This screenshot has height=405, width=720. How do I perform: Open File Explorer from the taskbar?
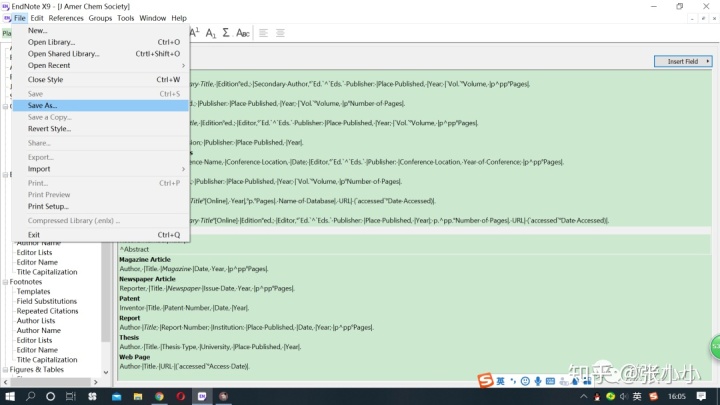pos(138,396)
